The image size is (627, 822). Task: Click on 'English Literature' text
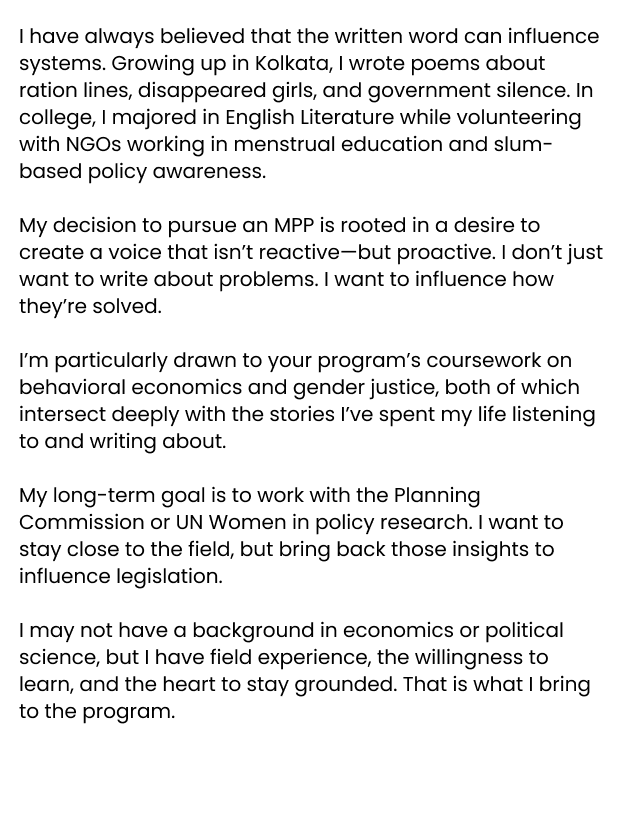point(309,118)
